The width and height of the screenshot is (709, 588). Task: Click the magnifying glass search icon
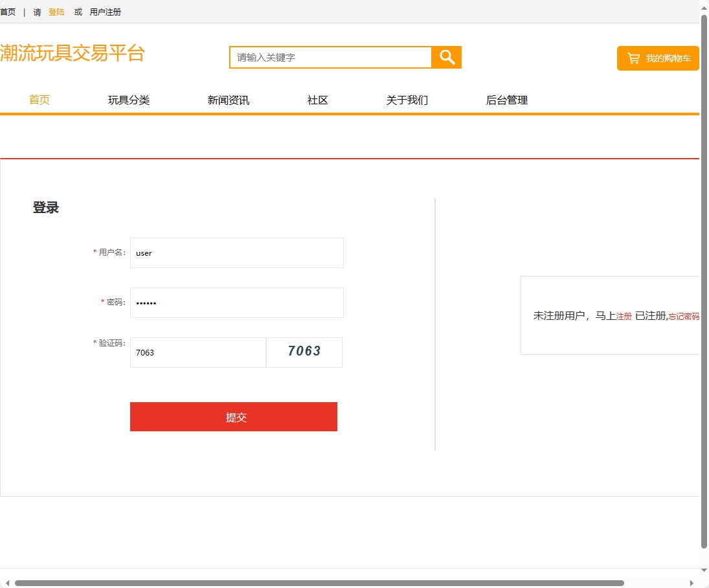[446, 57]
